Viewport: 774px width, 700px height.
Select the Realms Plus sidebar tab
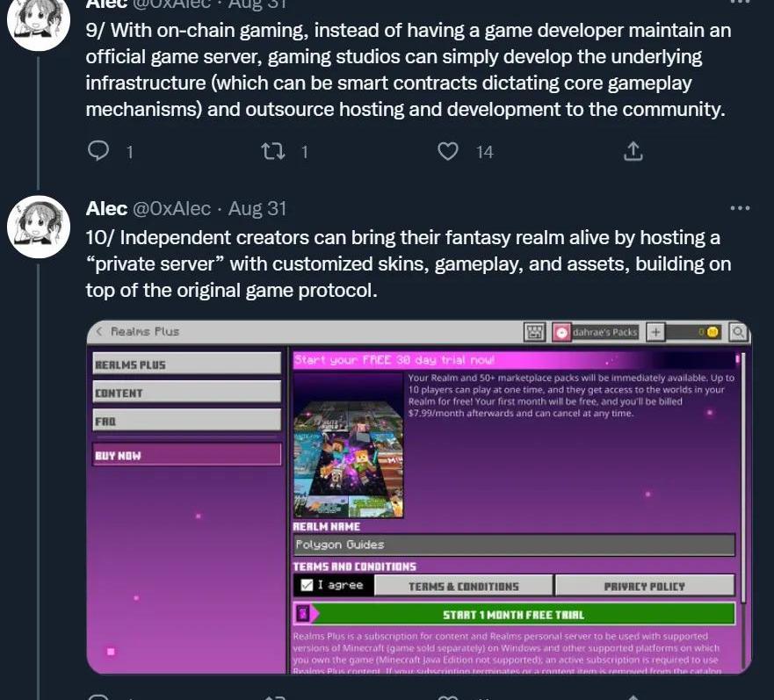[x=186, y=364]
